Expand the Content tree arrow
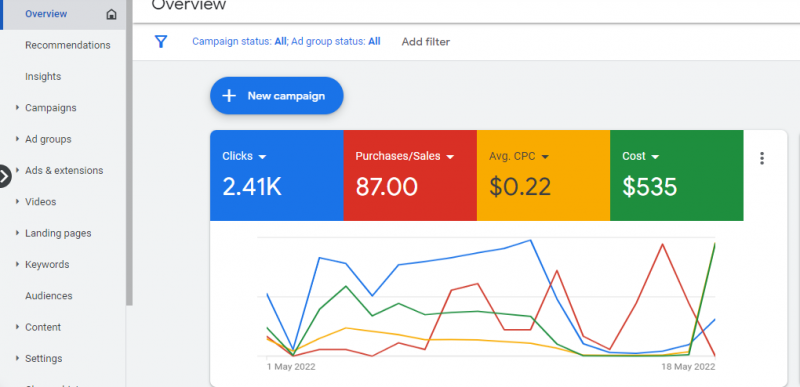 coord(17,327)
